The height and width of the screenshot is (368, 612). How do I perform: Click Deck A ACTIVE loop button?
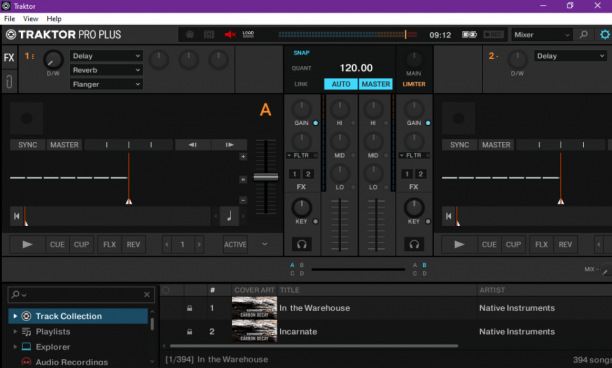pos(235,244)
